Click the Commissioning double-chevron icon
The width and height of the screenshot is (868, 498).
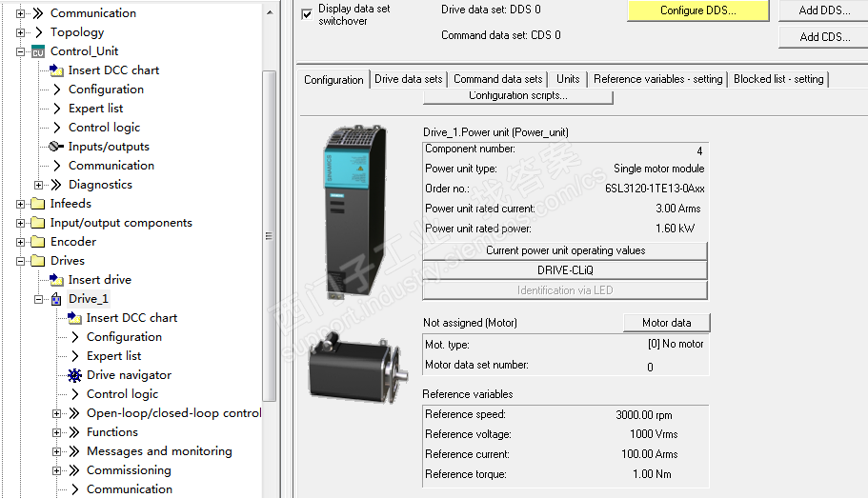tap(74, 470)
